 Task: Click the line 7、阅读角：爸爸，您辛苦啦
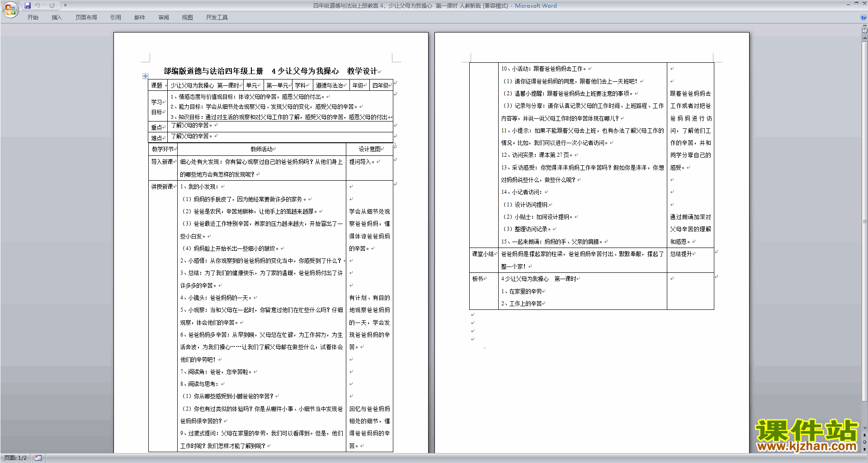(x=217, y=372)
